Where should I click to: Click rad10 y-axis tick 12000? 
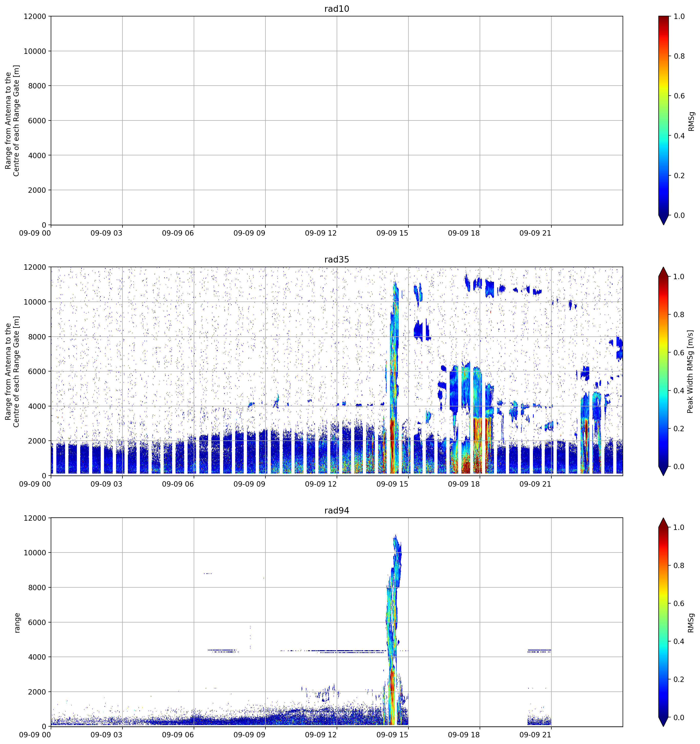[x=35, y=16]
